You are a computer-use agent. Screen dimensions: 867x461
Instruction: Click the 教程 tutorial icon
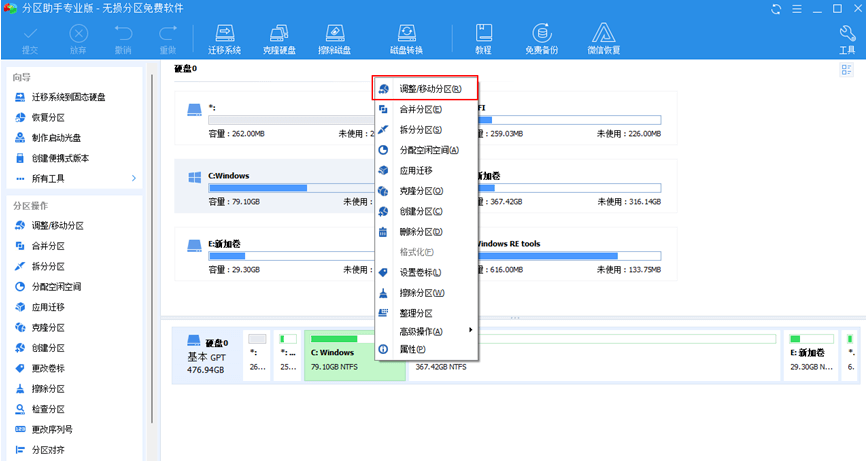click(x=483, y=38)
